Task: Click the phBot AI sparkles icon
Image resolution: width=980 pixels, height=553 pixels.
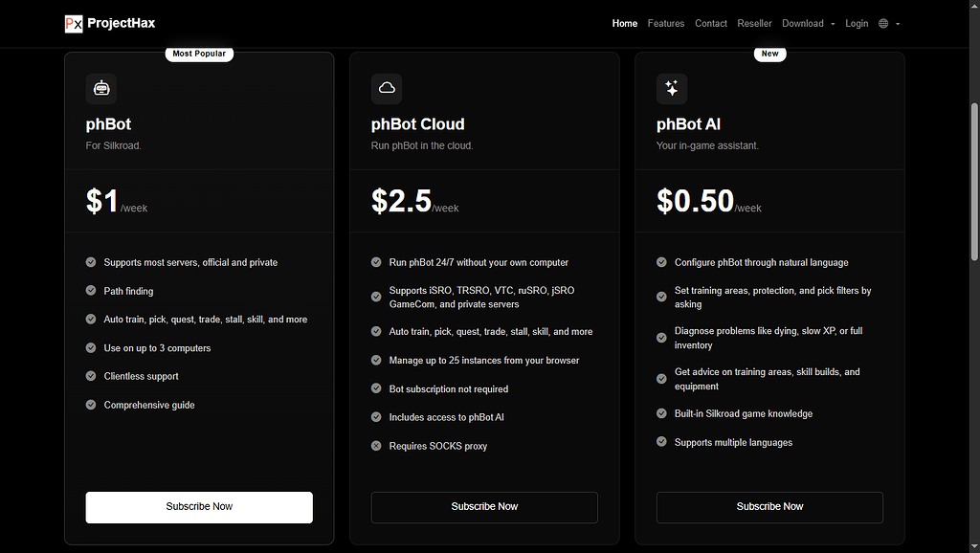Action: pyautogui.click(x=672, y=89)
